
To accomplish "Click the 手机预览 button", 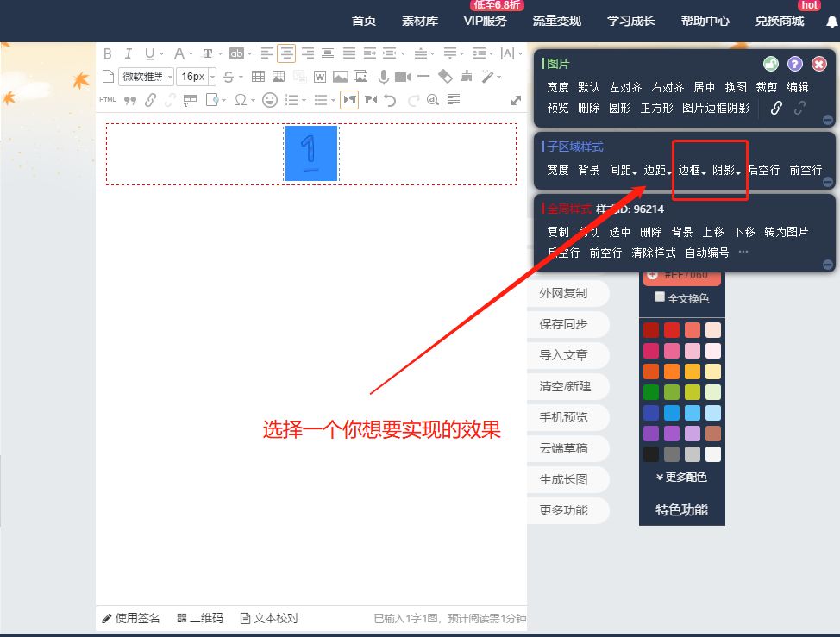I will (564, 417).
